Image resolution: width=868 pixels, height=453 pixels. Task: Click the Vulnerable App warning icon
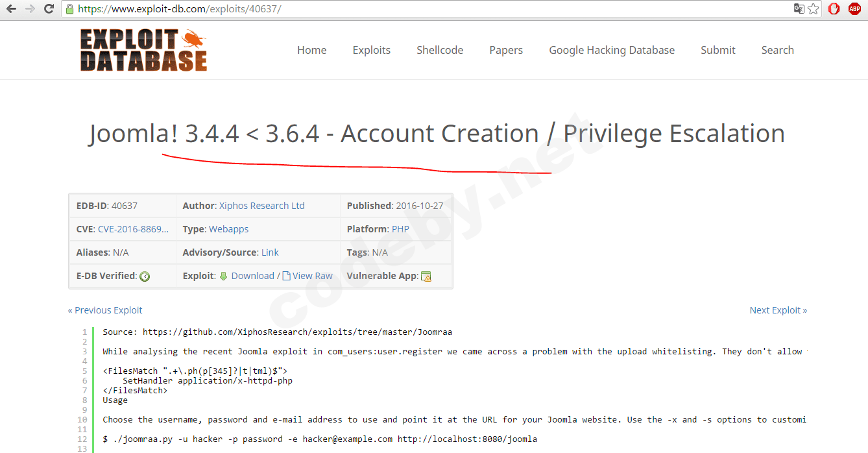click(426, 276)
